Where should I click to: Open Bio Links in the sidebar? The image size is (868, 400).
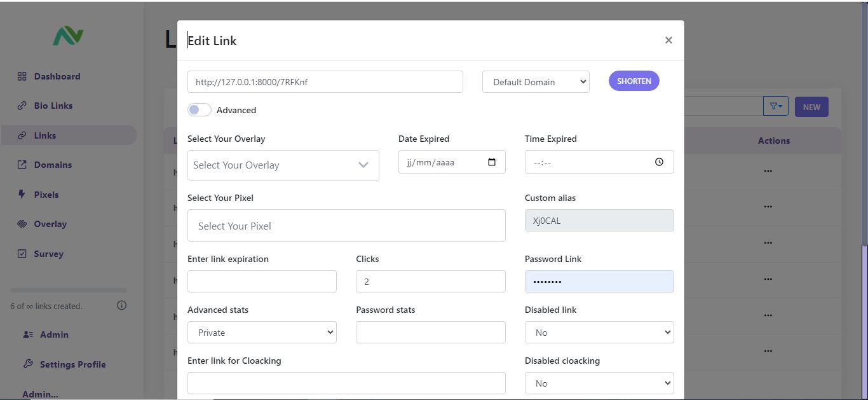pos(53,106)
